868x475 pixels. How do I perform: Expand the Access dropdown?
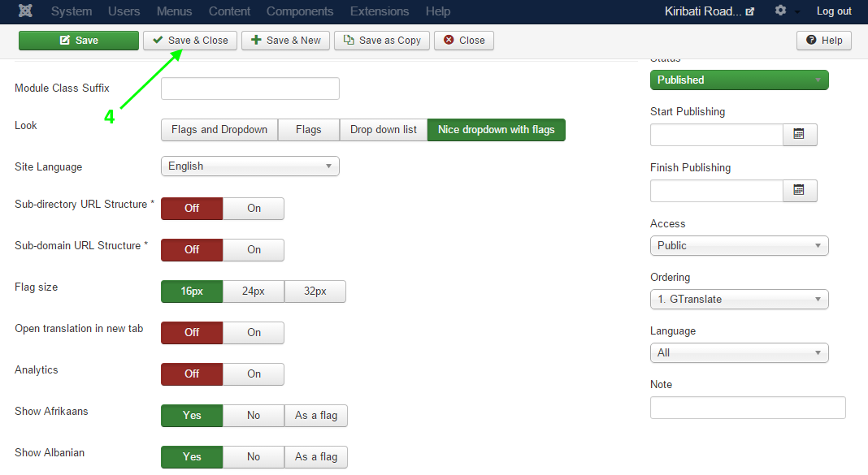pos(739,246)
